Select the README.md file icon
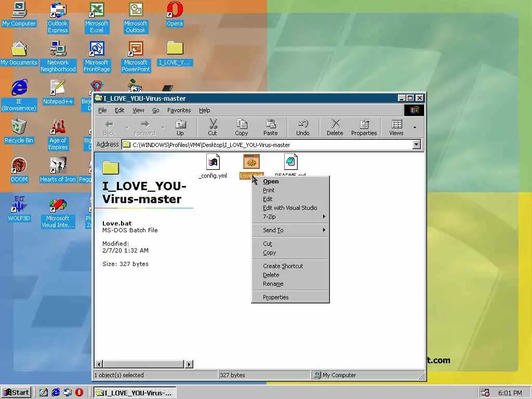Screen dimensions: 532x399 coord(290,162)
